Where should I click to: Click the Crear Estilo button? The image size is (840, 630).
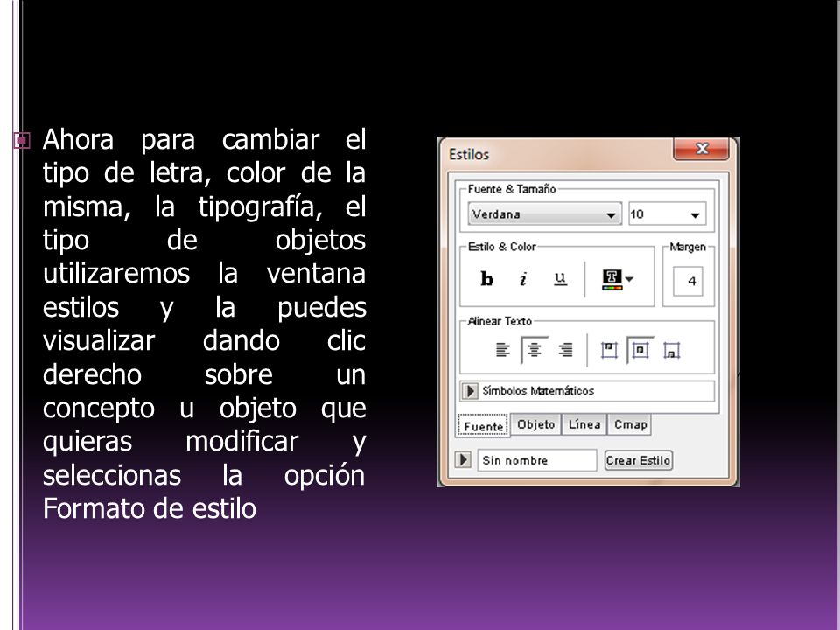[x=638, y=460]
